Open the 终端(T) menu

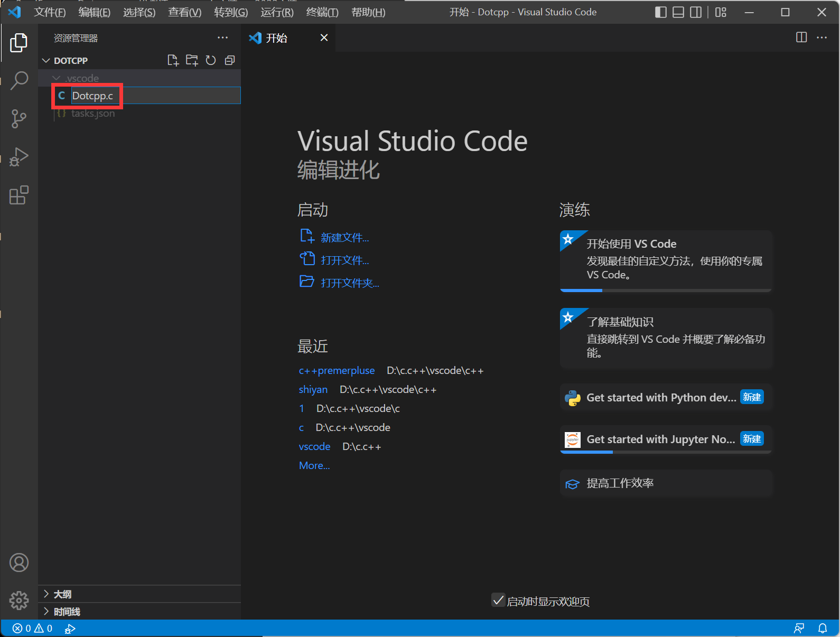322,12
